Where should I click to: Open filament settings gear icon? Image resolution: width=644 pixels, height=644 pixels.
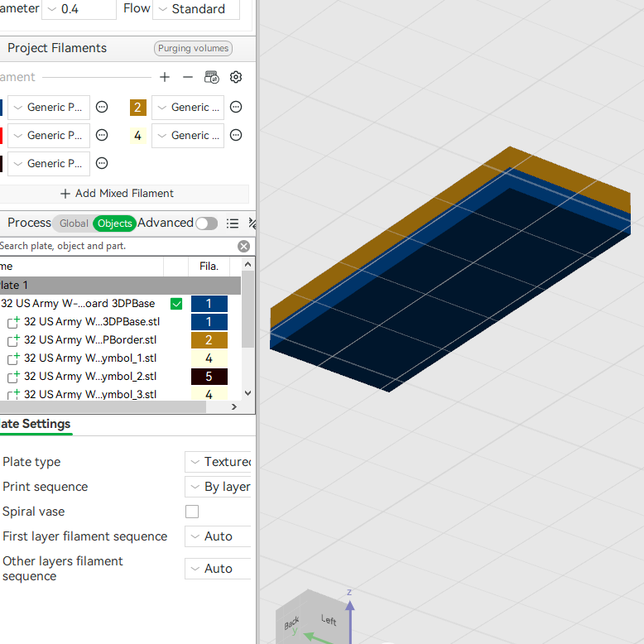click(236, 77)
